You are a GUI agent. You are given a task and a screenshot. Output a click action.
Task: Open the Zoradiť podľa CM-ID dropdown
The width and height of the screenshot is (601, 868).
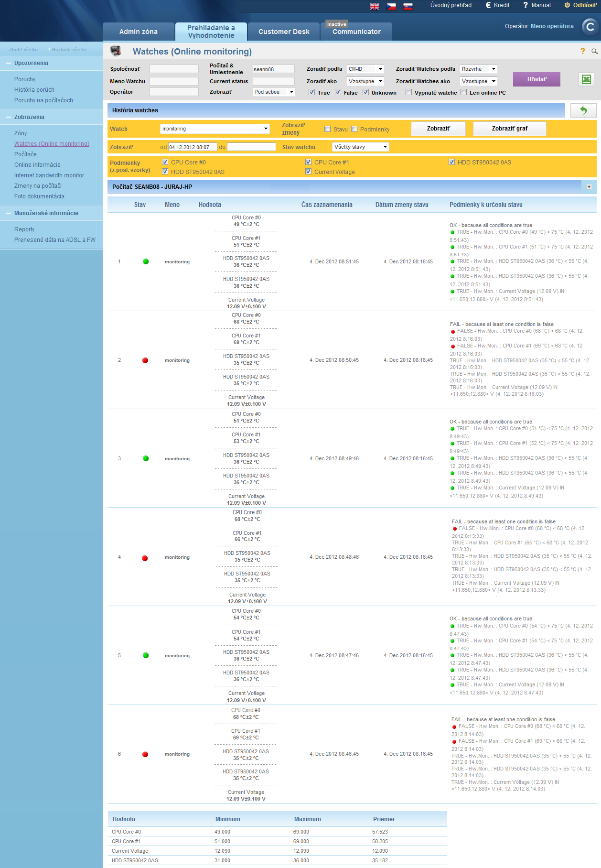pos(365,69)
